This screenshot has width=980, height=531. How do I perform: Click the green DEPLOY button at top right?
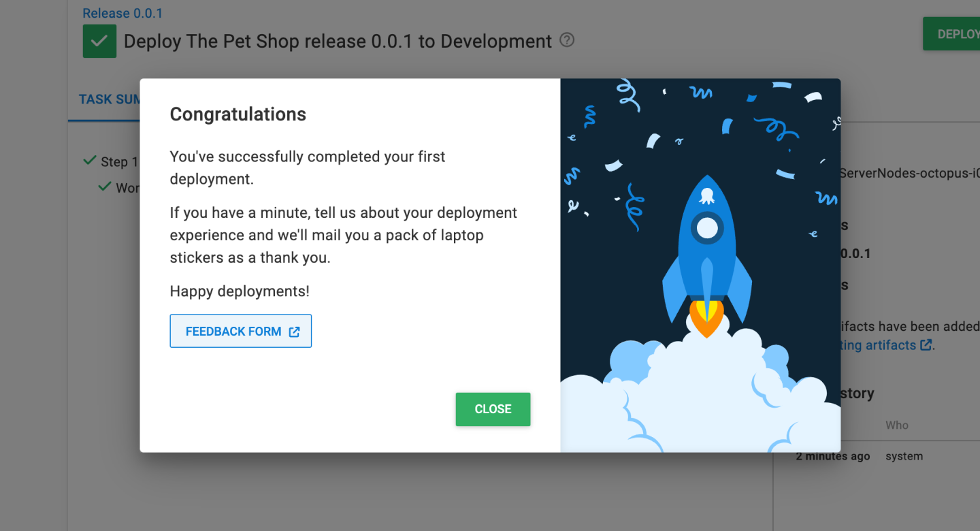[x=953, y=34]
